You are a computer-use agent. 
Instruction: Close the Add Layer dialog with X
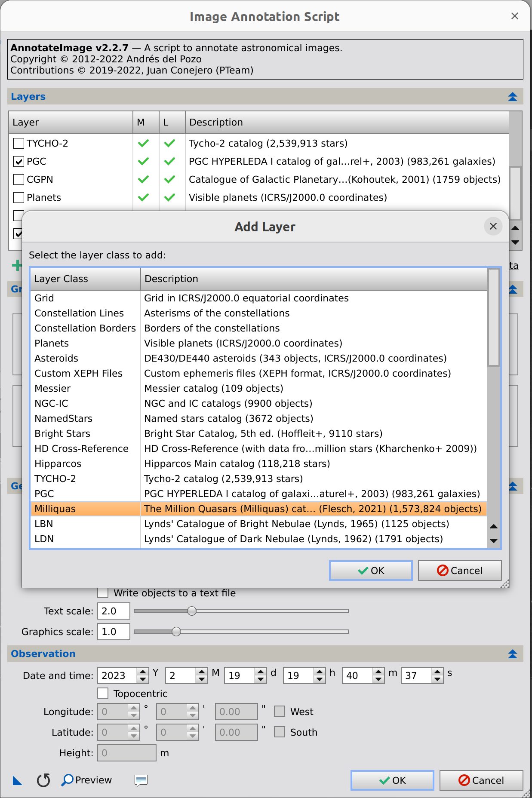pyautogui.click(x=493, y=226)
